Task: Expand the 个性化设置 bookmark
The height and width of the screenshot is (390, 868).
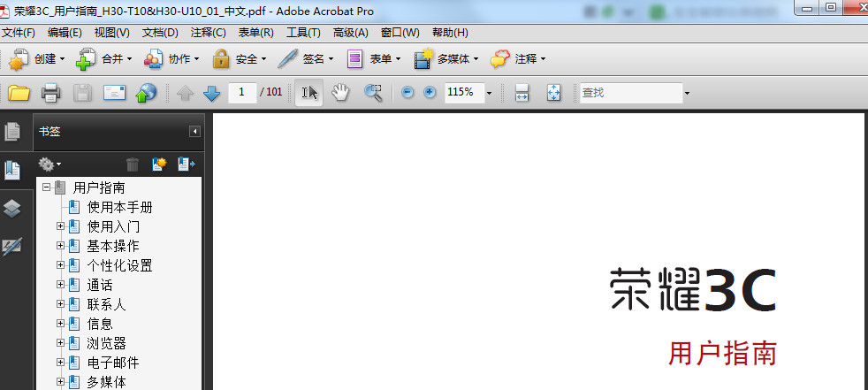Action: click(61, 265)
